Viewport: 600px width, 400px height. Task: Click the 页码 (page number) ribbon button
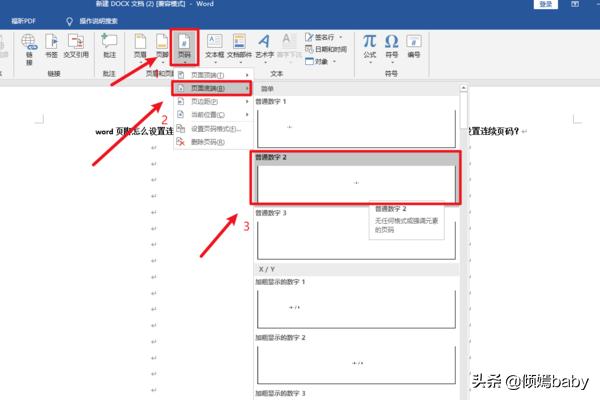pos(184,47)
